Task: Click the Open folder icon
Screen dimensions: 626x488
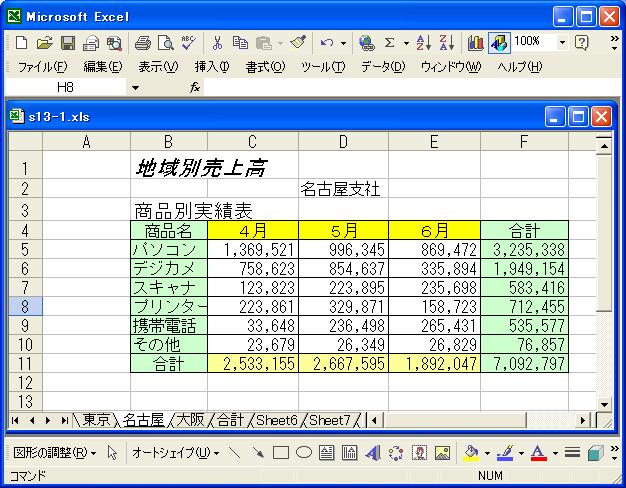Action: point(44,42)
